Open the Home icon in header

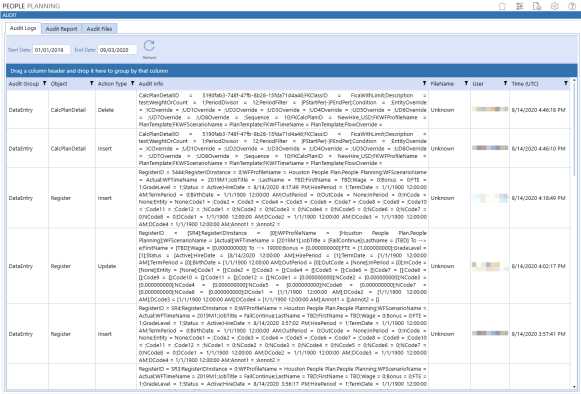point(502,6)
